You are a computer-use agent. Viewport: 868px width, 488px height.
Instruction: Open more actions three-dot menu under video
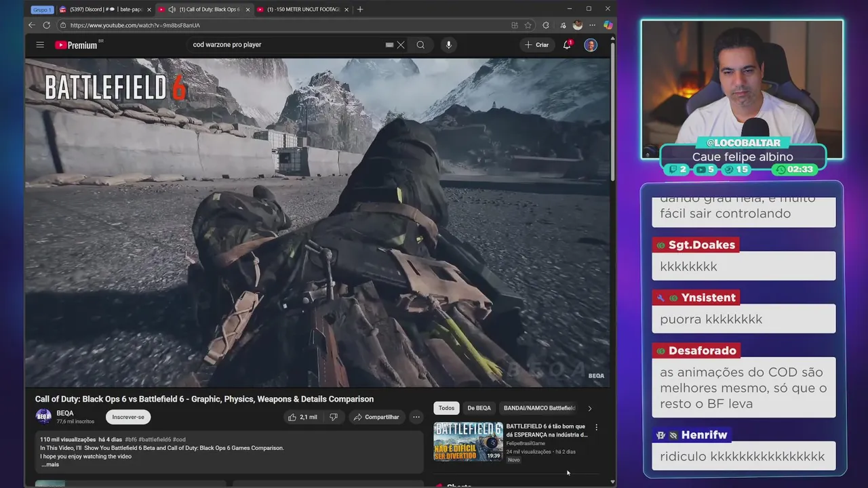[416, 417]
